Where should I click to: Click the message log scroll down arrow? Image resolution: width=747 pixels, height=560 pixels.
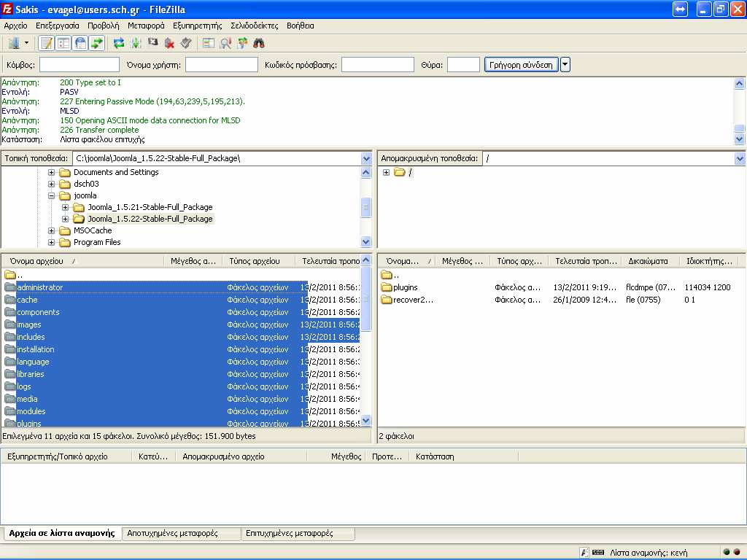pyautogui.click(x=740, y=139)
